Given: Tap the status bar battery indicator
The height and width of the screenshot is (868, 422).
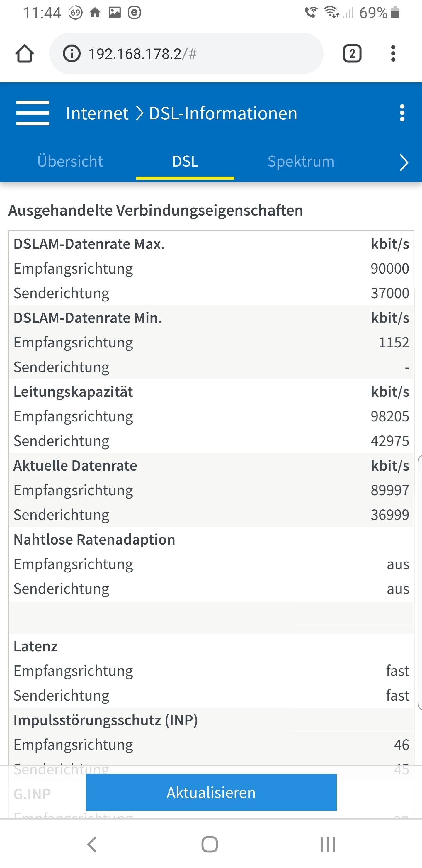Looking at the screenshot, I should [x=395, y=13].
